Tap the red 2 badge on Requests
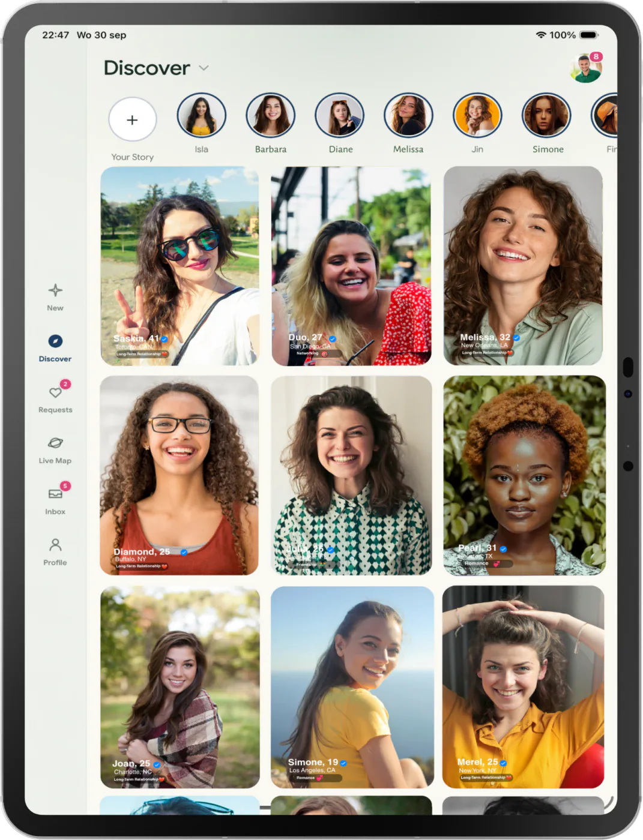The height and width of the screenshot is (840, 643). tap(65, 384)
